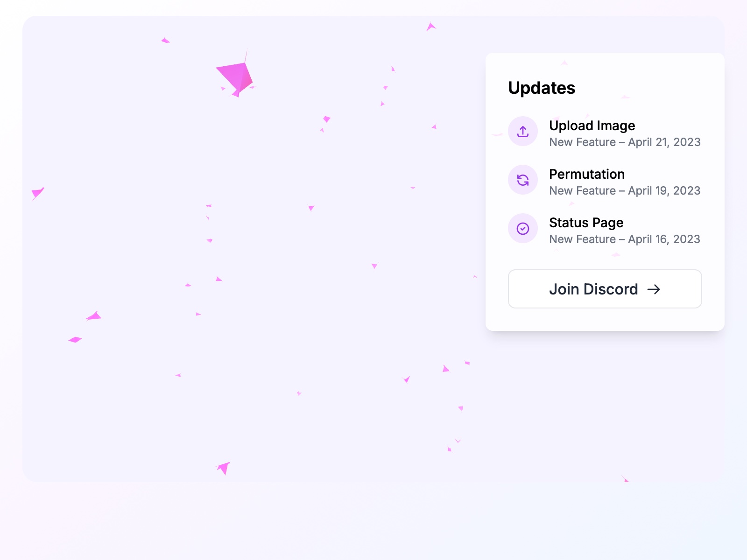This screenshot has height=560, width=747.
Task: Click the large pink confetti shape
Action: point(236,75)
